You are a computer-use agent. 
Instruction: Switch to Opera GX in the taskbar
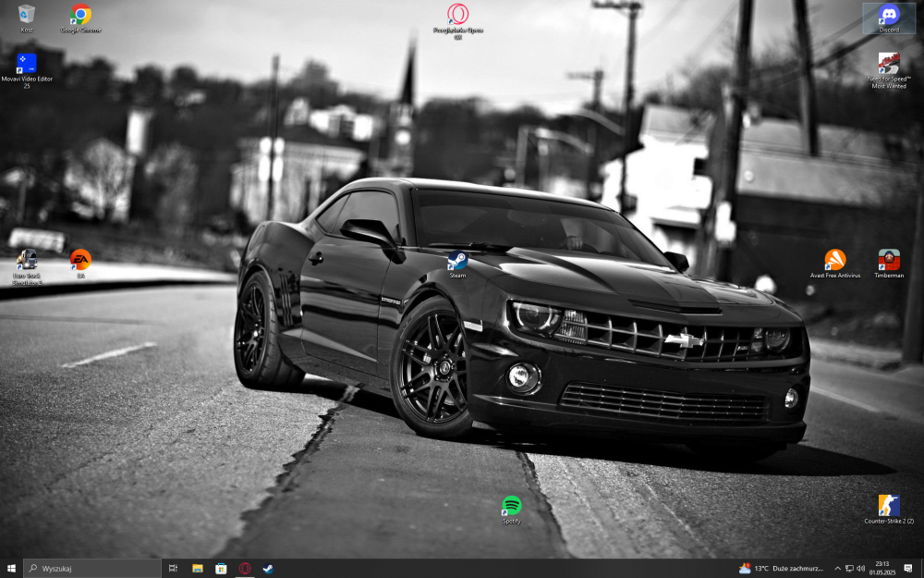point(245,569)
